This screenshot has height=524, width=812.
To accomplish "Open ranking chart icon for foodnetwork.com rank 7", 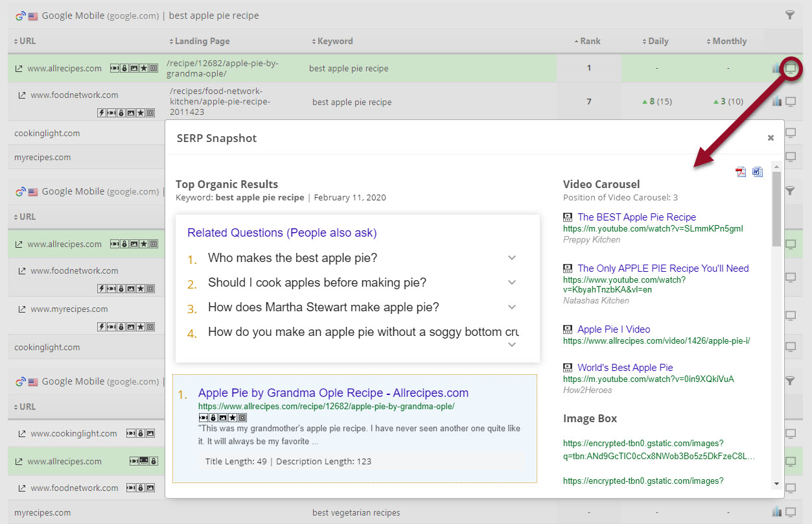I will coord(777,101).
